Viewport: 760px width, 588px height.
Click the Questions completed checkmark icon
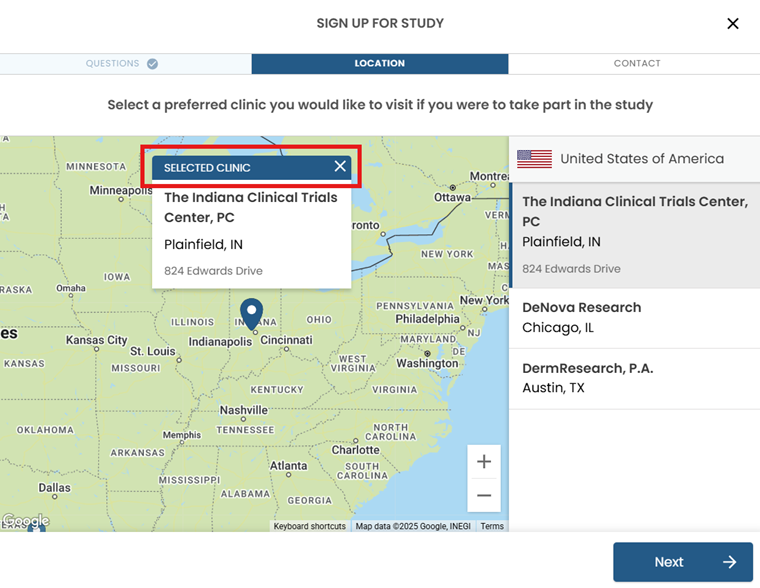(x=152, y=64)
